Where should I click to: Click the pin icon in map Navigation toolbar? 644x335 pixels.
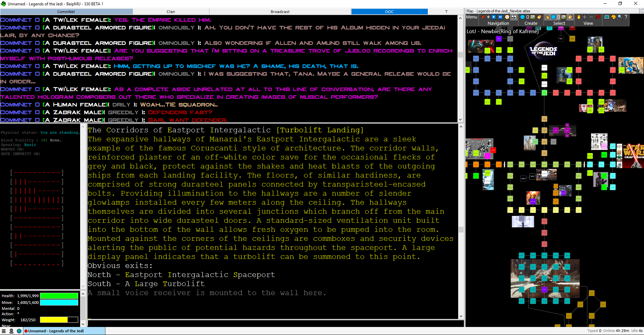tap(483, 17)
